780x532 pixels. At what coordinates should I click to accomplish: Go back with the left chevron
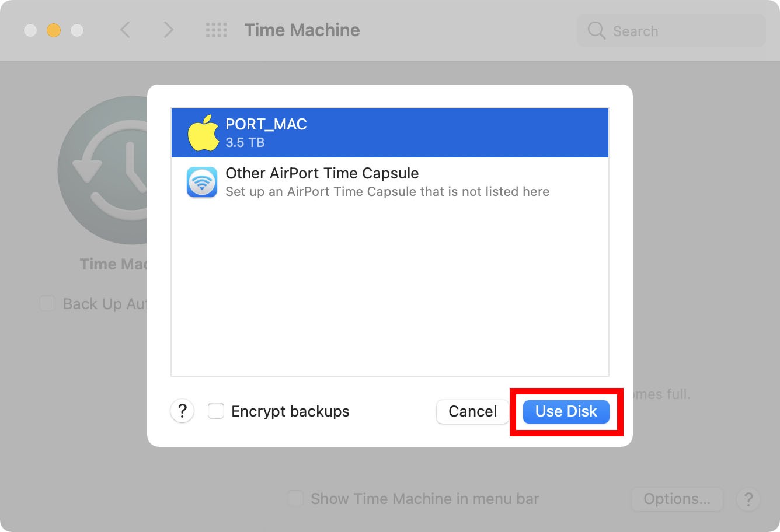125,30
